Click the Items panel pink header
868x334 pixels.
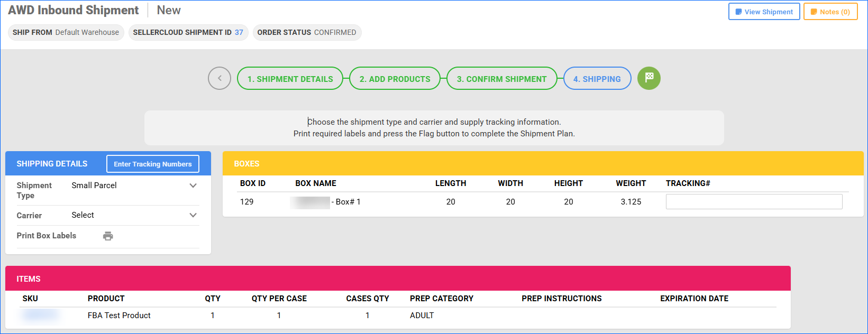coord(398,279)
